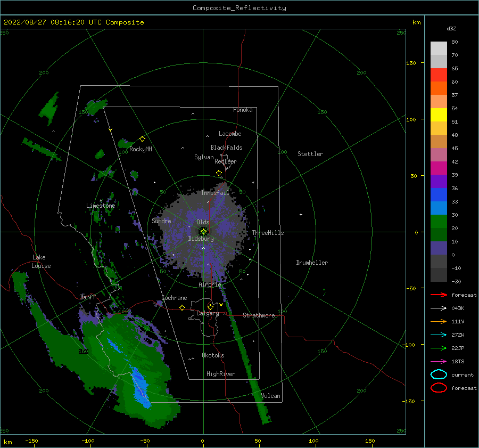Select the magenta 42–39 dBZ swatch
The width and height of the screenshot is (479, 448).
click(x=439, y=168)
